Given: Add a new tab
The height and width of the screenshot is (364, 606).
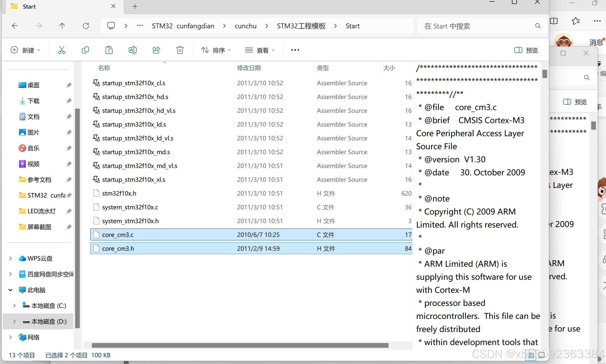Looking at the screenshot, I should [135, 7].
